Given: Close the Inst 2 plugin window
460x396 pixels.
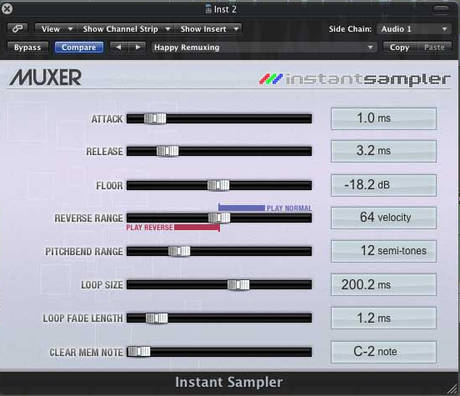Looking at the screenshot, I should (x=7, y=8).
